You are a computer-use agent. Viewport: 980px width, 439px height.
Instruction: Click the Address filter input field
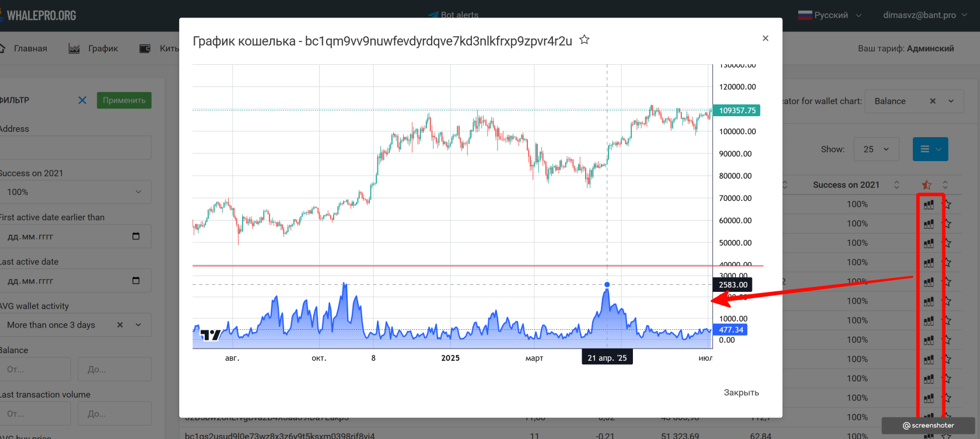click(x=75, y=148)
